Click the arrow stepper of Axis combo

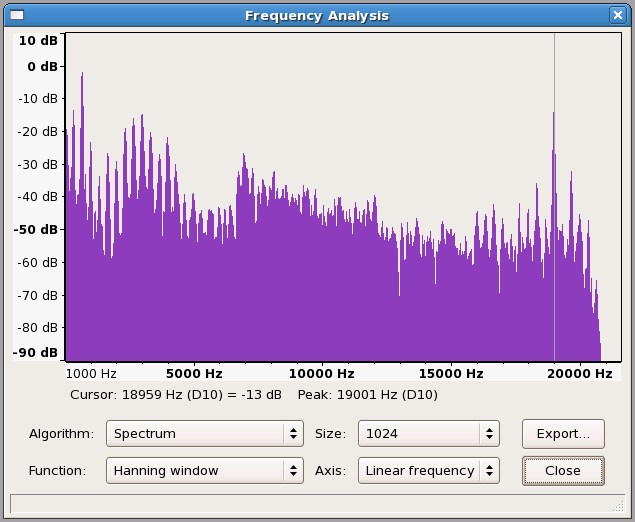(x=489, y=471)
